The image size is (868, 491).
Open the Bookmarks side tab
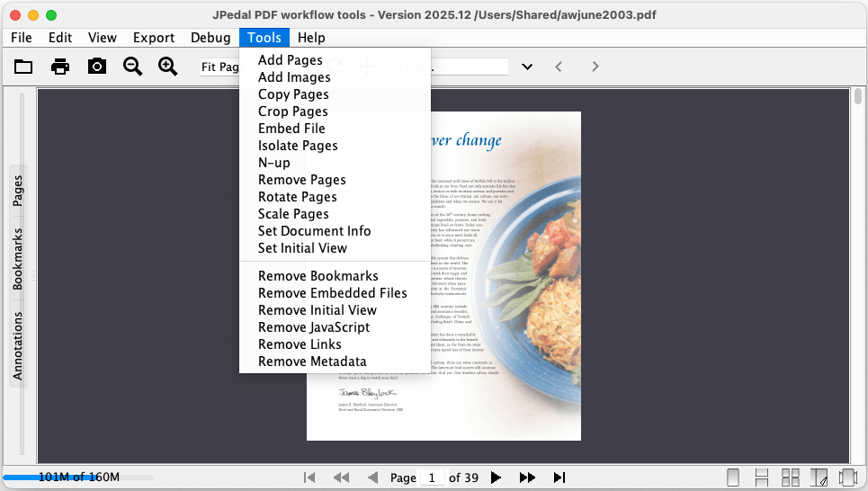(x=18, y=259)
